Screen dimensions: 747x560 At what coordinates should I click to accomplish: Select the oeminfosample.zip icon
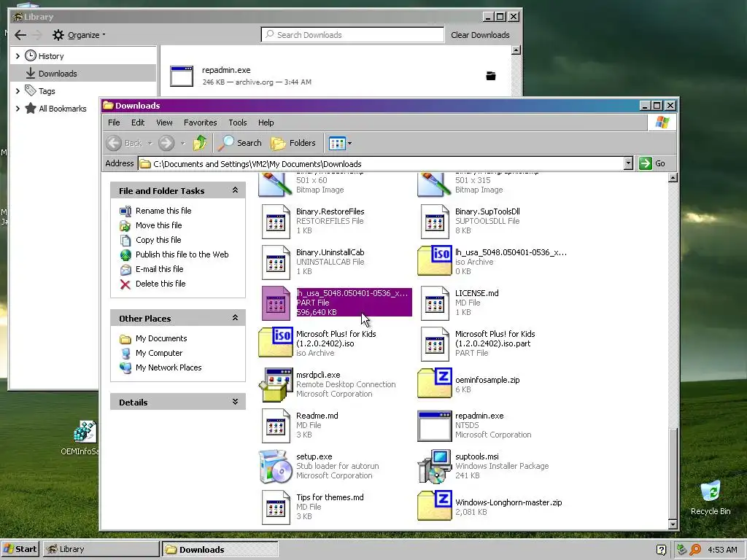coord(435,384)
